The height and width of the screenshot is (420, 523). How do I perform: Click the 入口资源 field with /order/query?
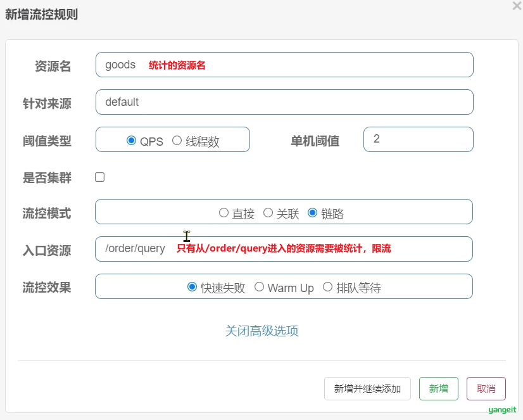pos(284,249)
